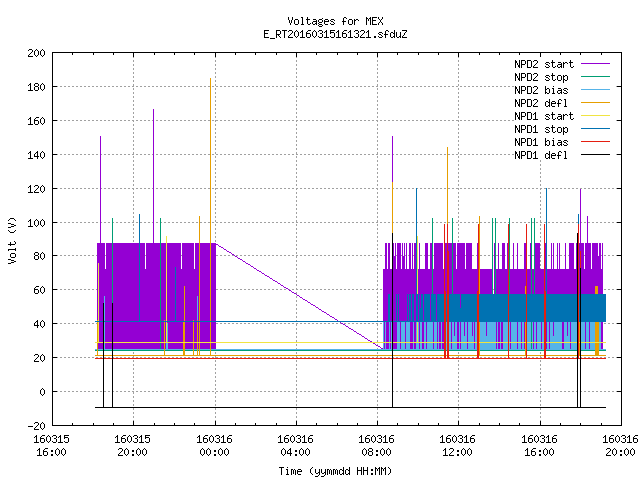The width and height of the screenshot is (640, 480).
Task: Click the y-axis tick value 80
Action: point(39,256)
